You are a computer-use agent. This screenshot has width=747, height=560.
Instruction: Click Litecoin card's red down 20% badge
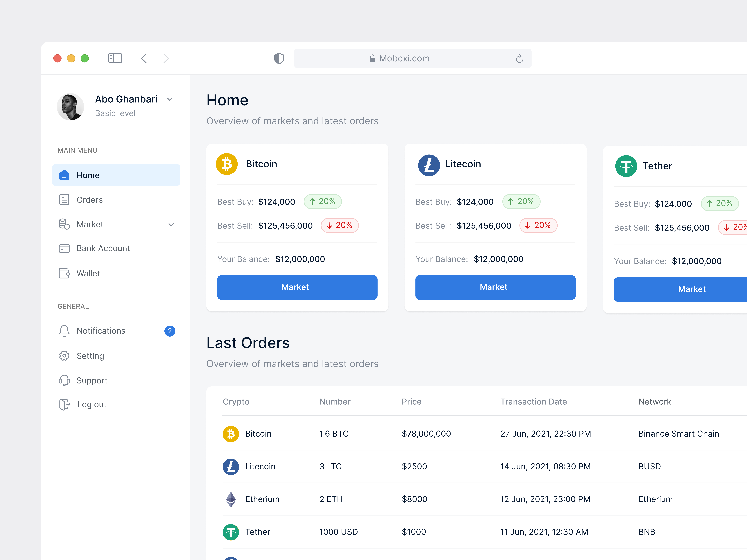click(538, 226)
